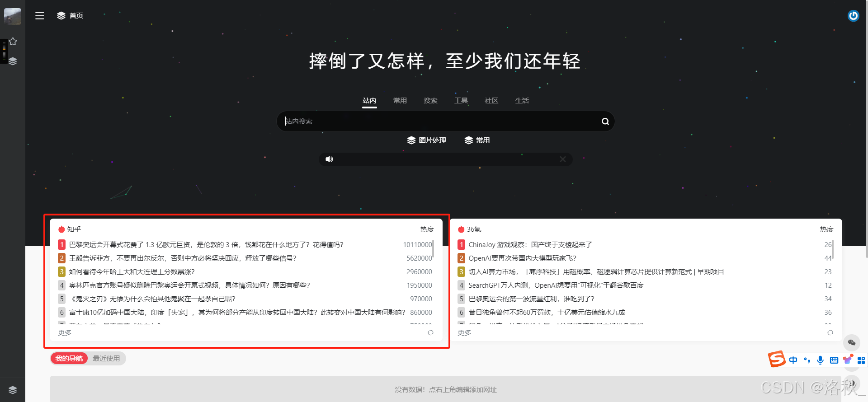Click the 36氪 panel 热度 header

[x=826, y=229]
